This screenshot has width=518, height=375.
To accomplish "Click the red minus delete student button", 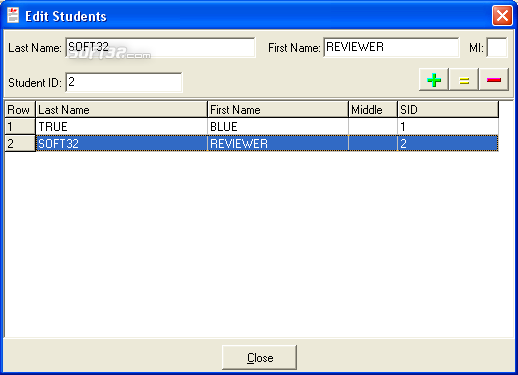I will pos(494,80).
